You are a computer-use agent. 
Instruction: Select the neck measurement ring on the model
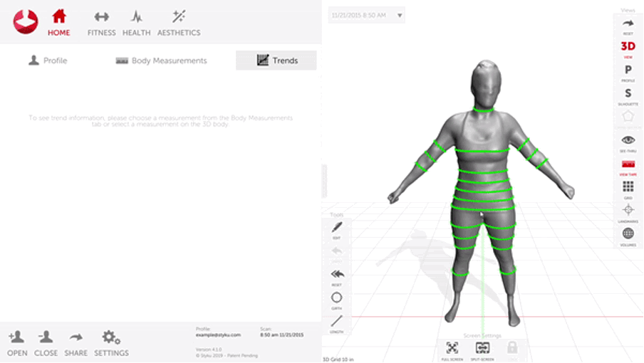[x=484, y=110]
